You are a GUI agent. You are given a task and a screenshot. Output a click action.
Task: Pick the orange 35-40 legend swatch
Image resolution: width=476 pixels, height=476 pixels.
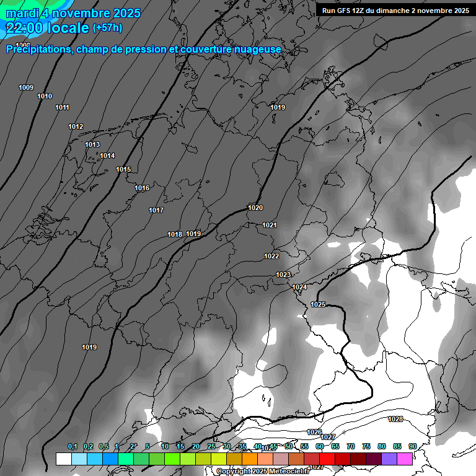coord(250,459)
